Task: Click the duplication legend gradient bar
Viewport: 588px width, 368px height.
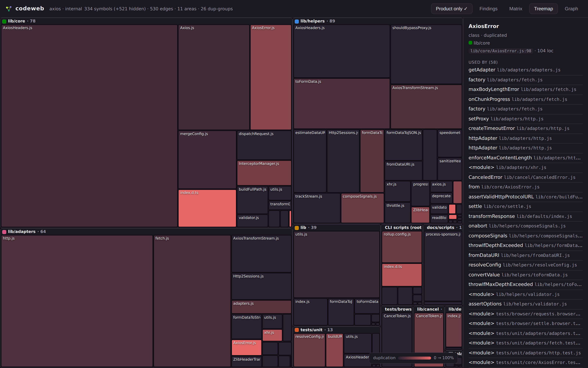Action: tap(415, 358)
